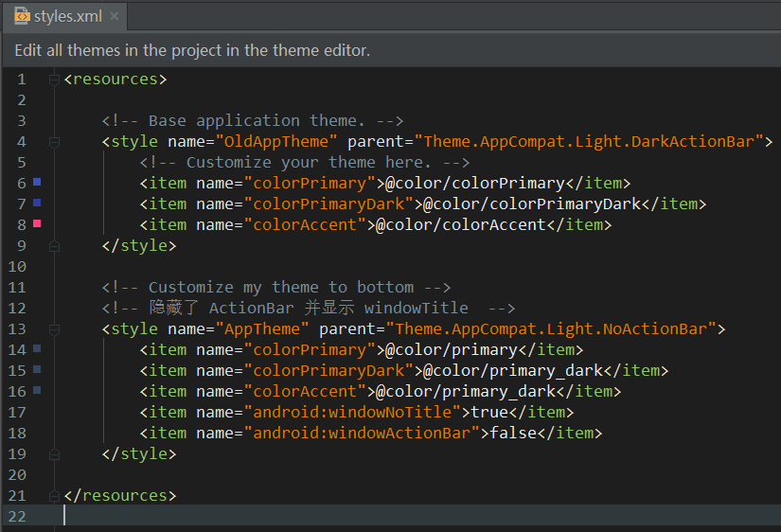Click gutter color icon on line 15
Image resolution: width=781 pixels, height=532 pixels.
tap(37, 370)
